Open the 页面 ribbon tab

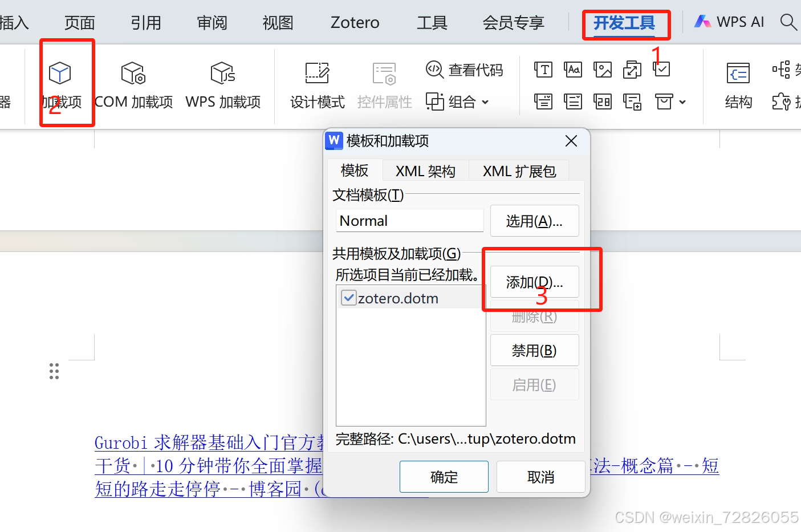pos(80,23)
